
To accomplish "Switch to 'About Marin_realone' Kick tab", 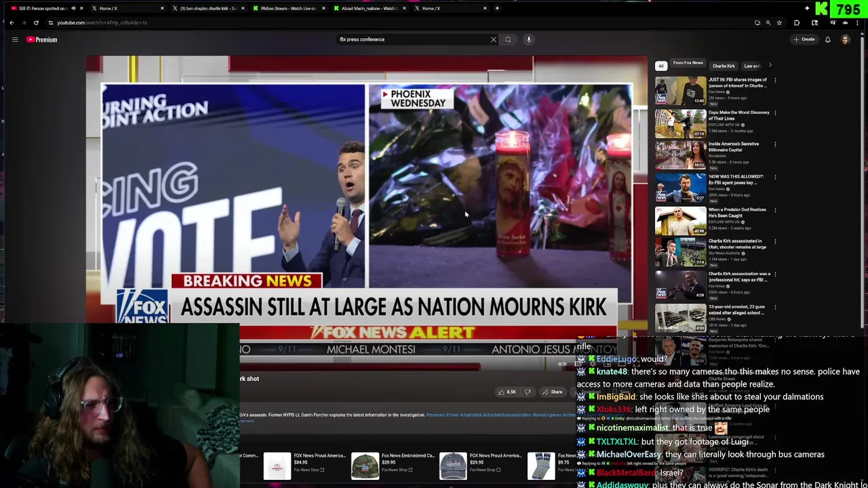I will point(369,8).
